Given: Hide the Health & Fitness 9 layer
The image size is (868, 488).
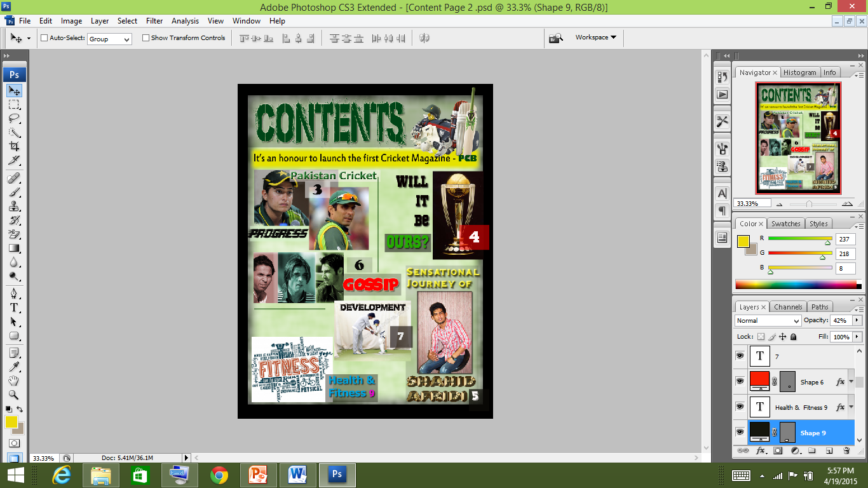Looking at the screenshot, I should (x=740, y=407).
